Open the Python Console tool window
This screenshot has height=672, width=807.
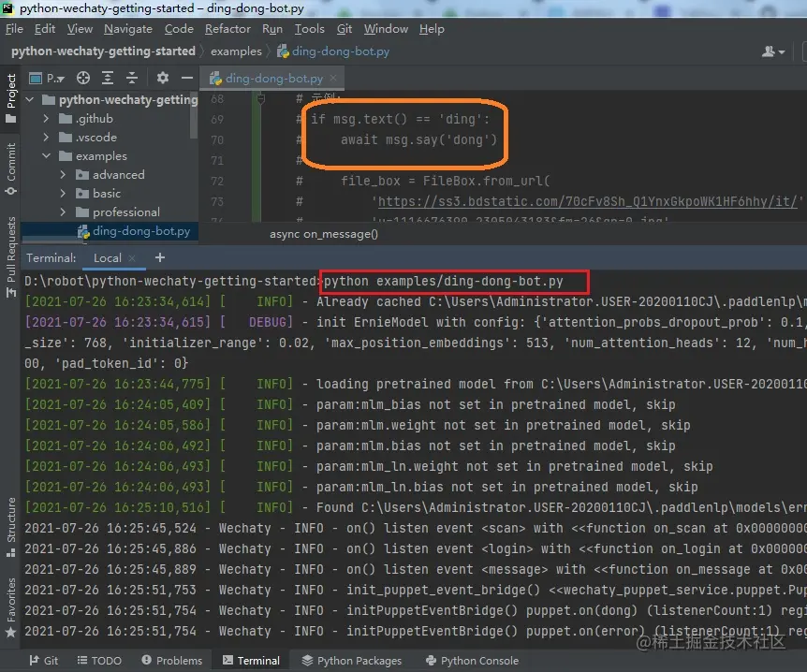[x=472, y=660]
